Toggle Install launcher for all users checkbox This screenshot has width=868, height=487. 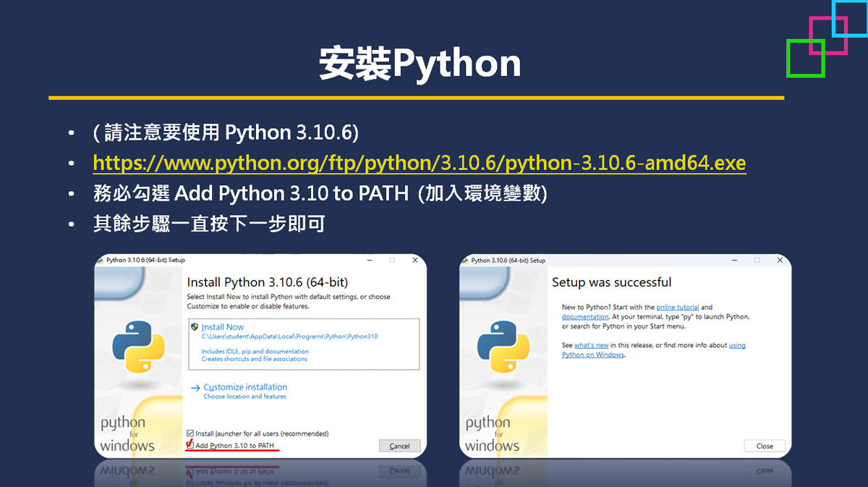coord(190,433)
